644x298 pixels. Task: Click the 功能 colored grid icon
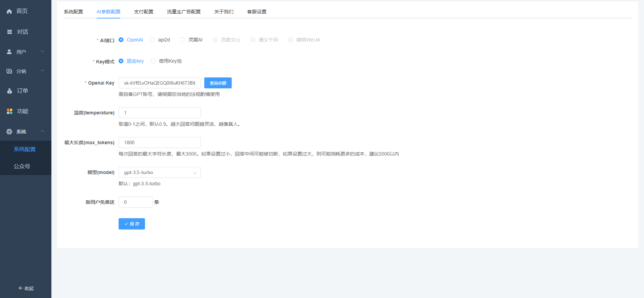(10, 111)
